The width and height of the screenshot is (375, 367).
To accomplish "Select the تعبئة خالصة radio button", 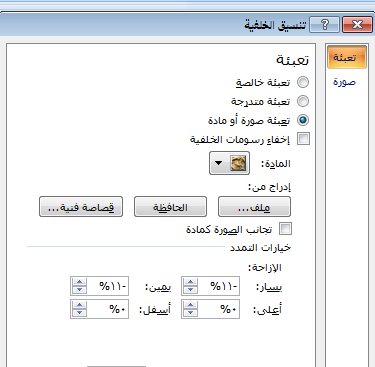I will (x=303, y=82).
